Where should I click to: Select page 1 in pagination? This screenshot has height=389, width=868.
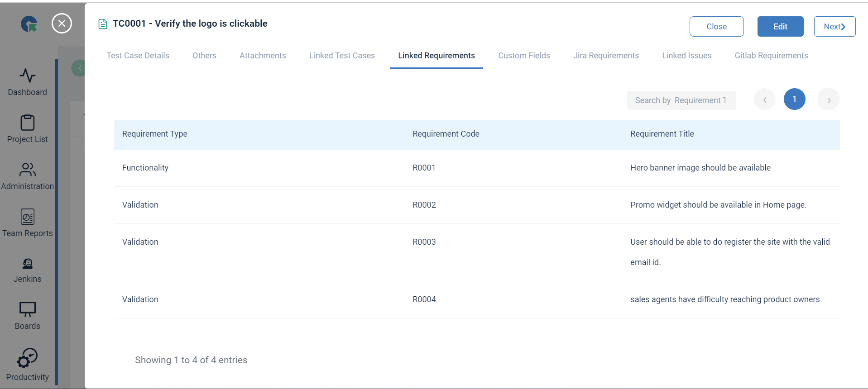tap(795, 99)
